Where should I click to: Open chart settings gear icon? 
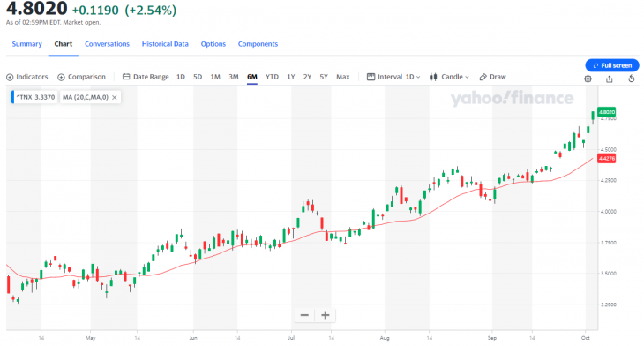click(588, 79)
